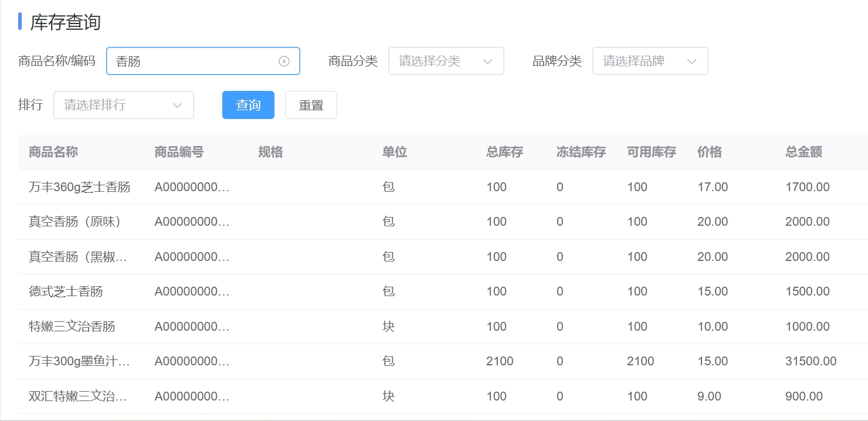This screenshot has height=421, width=868.
Task: Click the 万丰300g墨鱼汁 product name
Action: 79,361
